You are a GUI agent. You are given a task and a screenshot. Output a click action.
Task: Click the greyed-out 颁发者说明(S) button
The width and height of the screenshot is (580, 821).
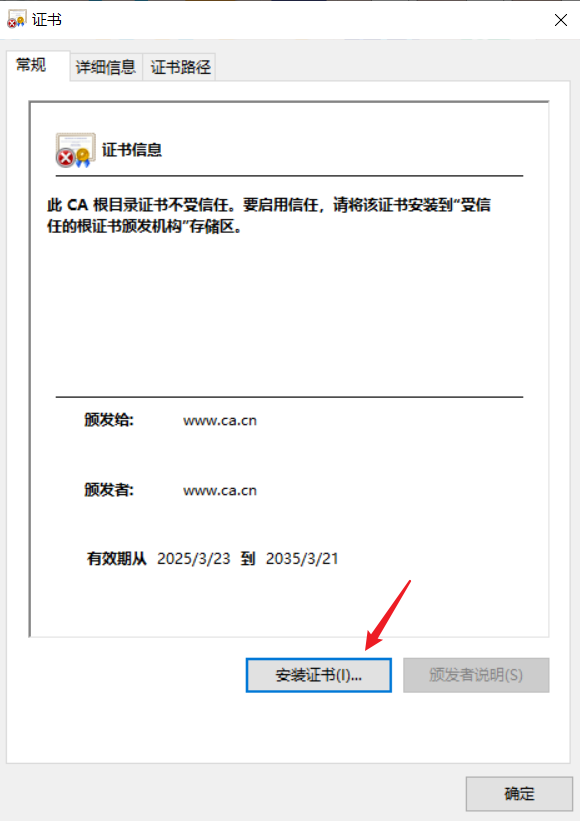point(476,675)
